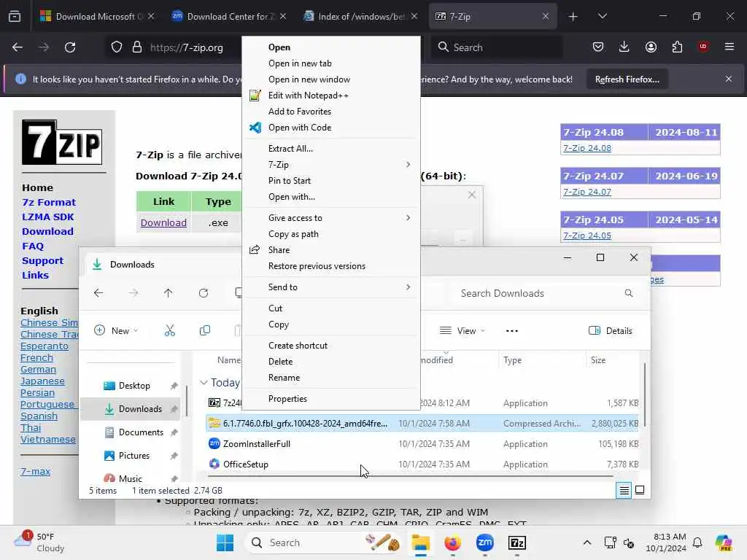
Task: Show hidden system tray icons
Action: (x=587, y=542)
